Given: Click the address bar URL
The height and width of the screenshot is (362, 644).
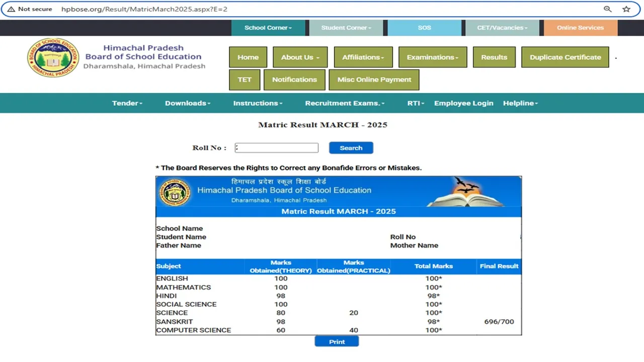Looking at the screenshot, I should tap(144, 9).
